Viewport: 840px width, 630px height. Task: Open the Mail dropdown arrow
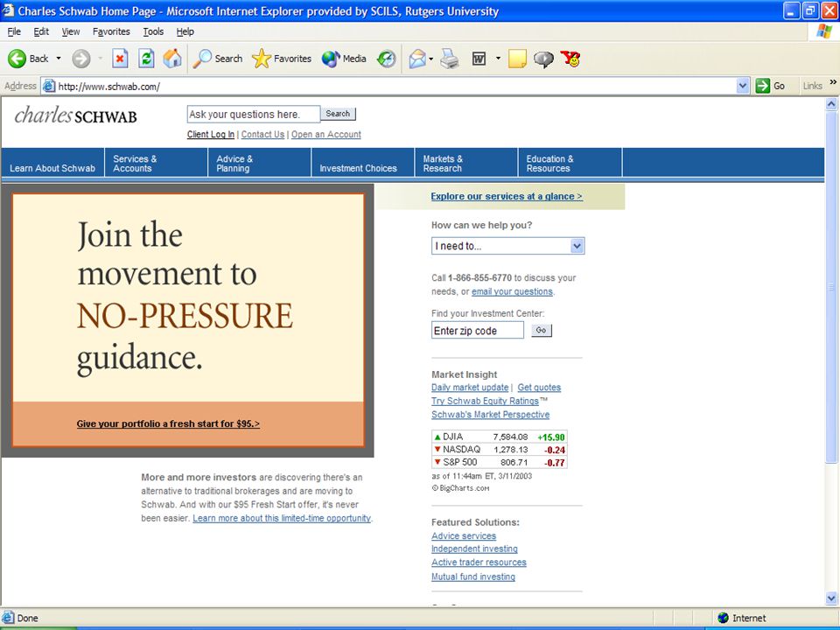click(x=430, y=59)
